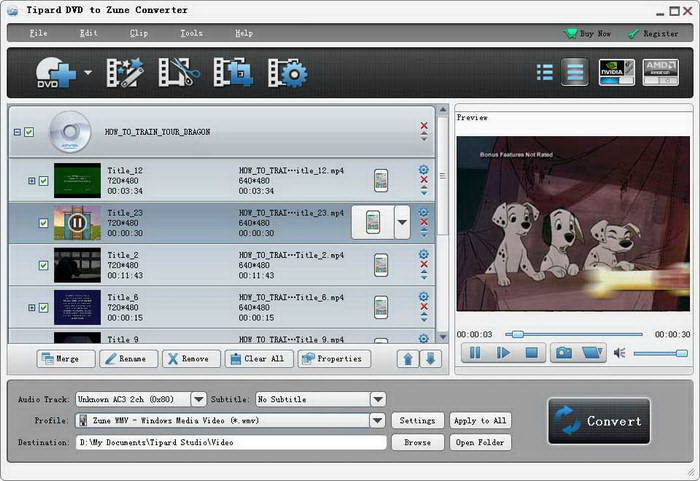Viewport: 700px width, 481px height.
Task: Uncheck the Title_2 checkbox
Action: [x=44, y=265]
